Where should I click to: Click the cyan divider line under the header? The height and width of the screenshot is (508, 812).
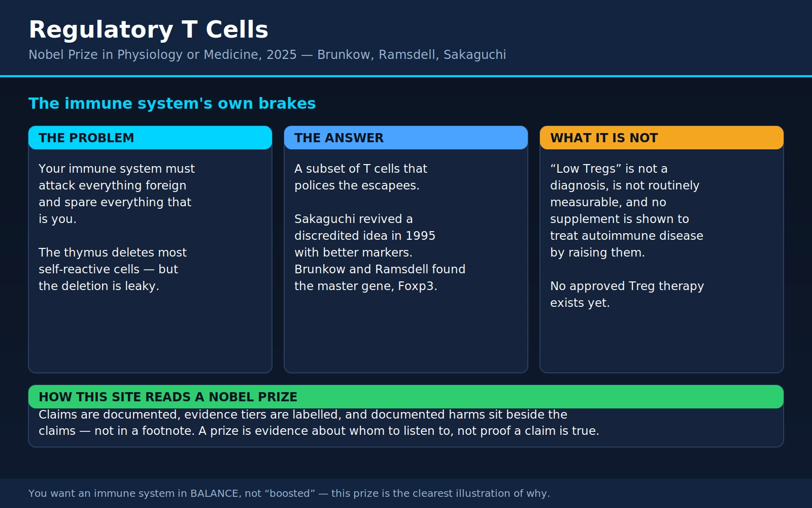406,76
